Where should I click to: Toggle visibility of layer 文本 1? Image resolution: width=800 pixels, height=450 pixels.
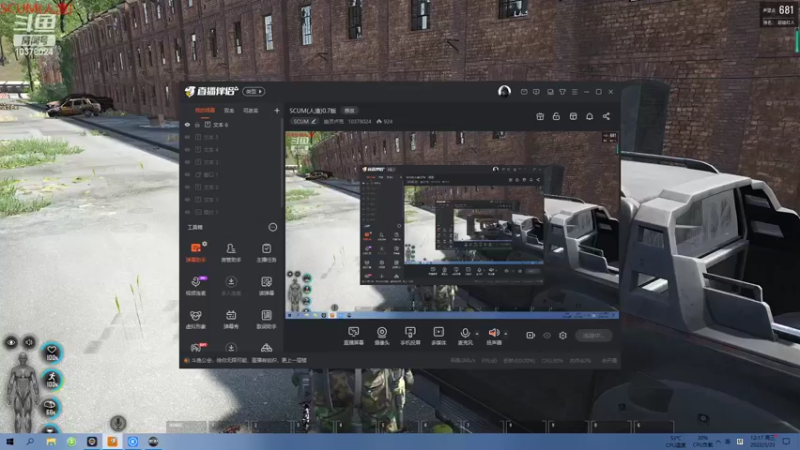click(187, 199)
